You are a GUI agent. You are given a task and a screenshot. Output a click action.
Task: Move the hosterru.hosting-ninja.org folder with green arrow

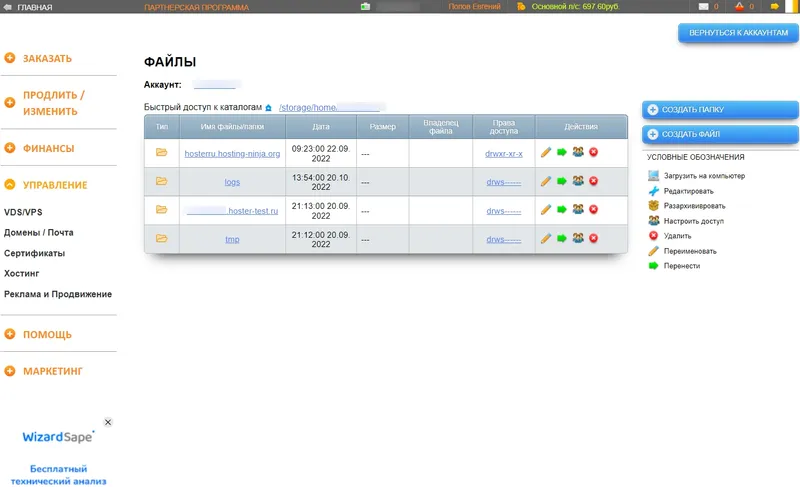pos(562,152)
